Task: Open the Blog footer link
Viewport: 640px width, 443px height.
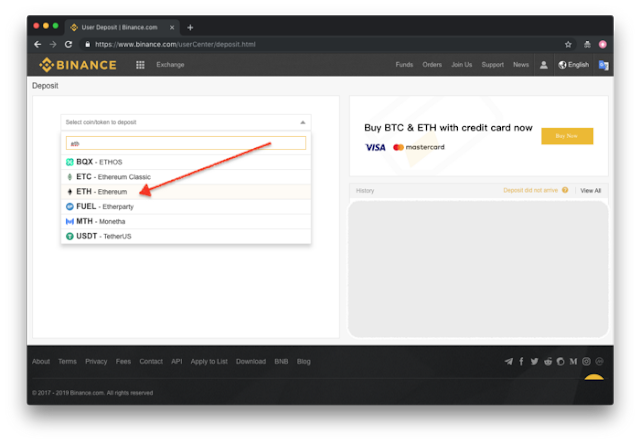Action: [303, 362]
